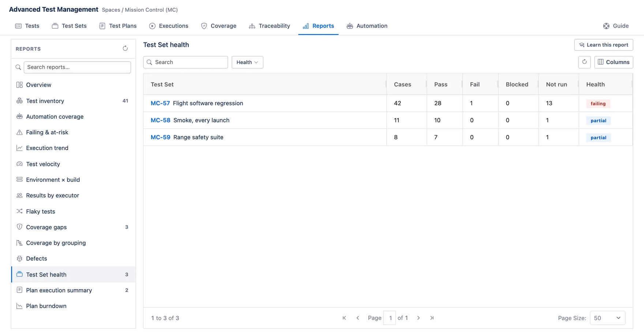Switch to the Traceability tab
The width and height of the screenshot is (644, 334).
269,26
